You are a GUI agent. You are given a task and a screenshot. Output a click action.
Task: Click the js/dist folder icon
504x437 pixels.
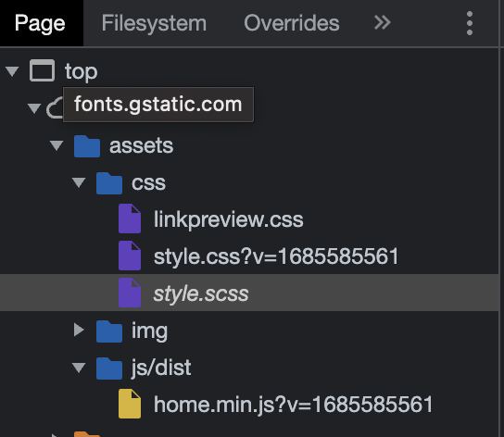tap(109, 368)
